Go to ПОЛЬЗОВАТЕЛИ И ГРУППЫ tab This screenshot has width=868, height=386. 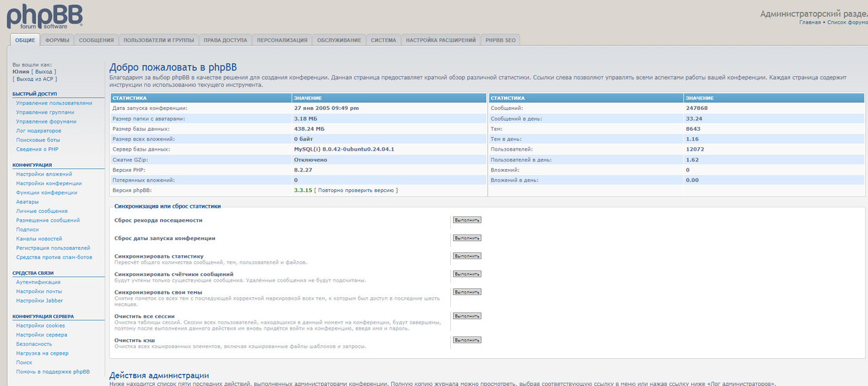pyautogui.click(x=159, y=40)
